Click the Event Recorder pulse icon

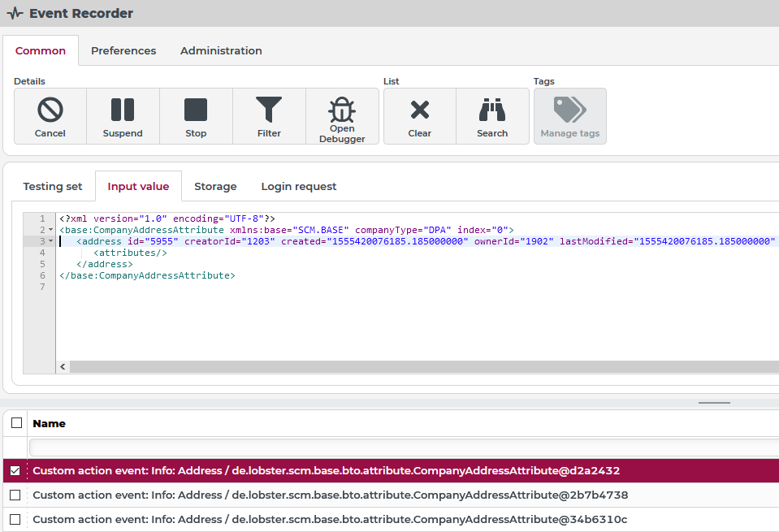click(x=15, y=13)
